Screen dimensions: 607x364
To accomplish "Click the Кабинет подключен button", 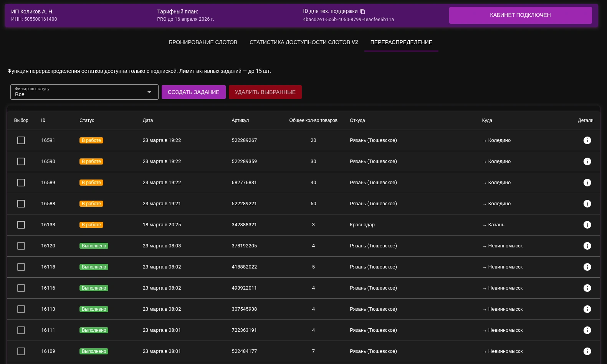I will pos(520,15).
